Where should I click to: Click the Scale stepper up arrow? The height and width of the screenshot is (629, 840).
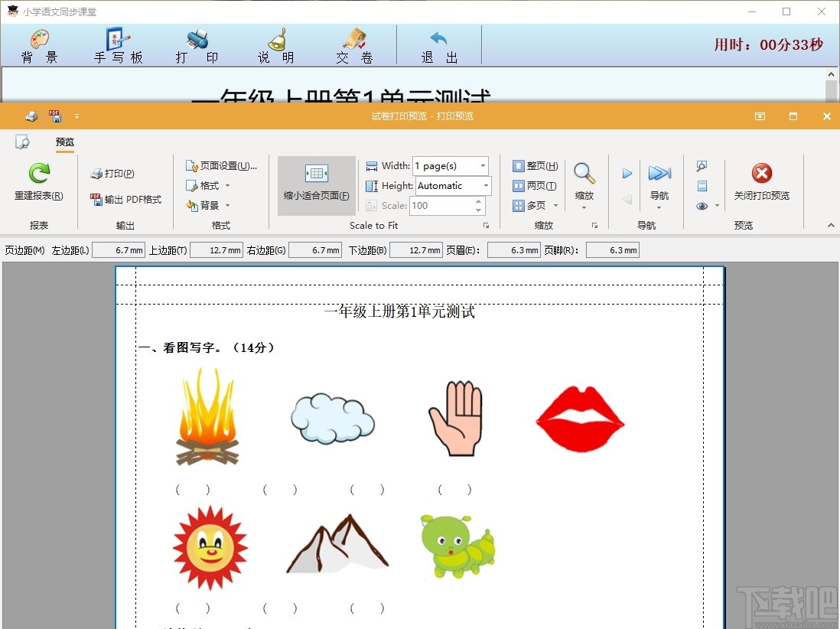tap(480, 200)
